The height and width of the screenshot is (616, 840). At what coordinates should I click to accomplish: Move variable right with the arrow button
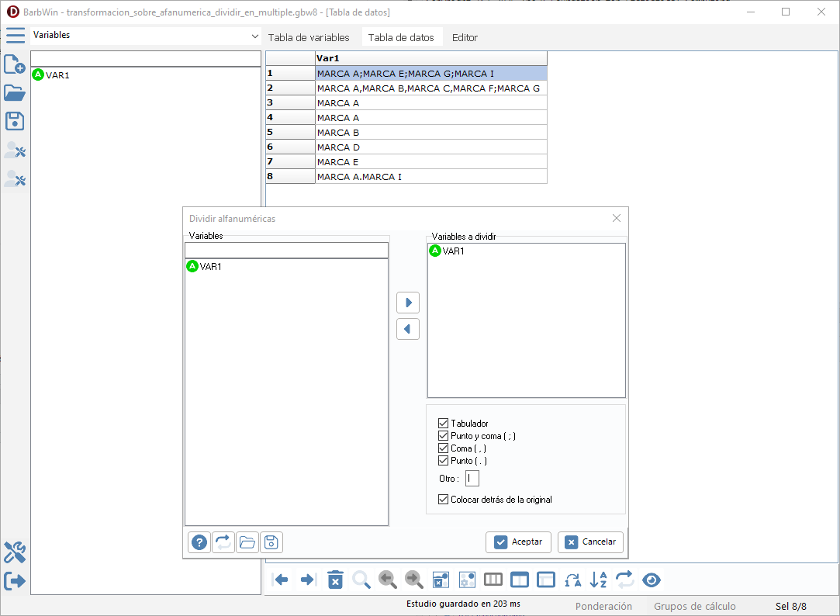407,302
